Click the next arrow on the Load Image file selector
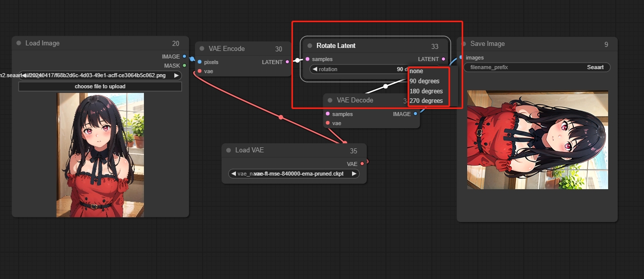The height and width of the screenshot is (279, 644). 176,75
